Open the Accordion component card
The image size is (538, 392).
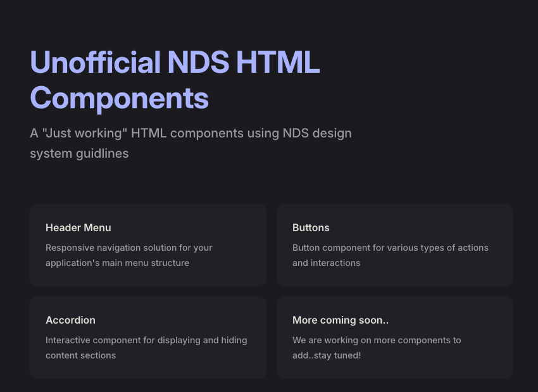coord(148,338)
